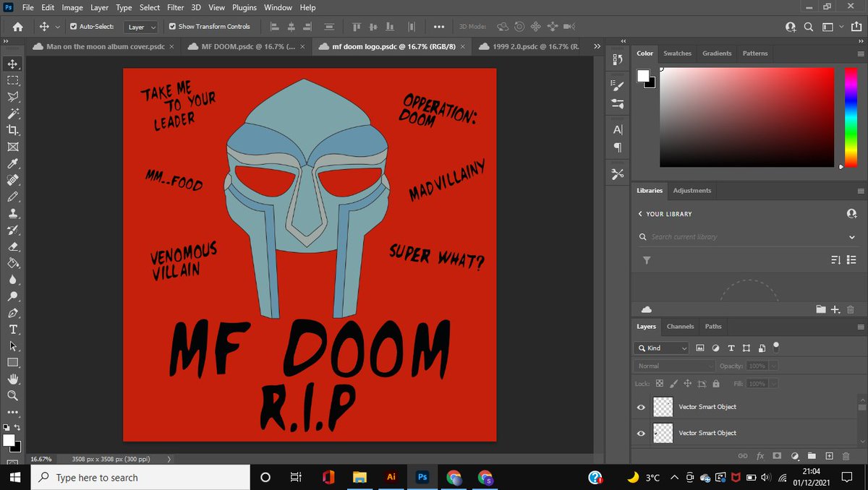Click inside the color picker field
This screenshot has height=490, width=868.
(x=746, y=117)
